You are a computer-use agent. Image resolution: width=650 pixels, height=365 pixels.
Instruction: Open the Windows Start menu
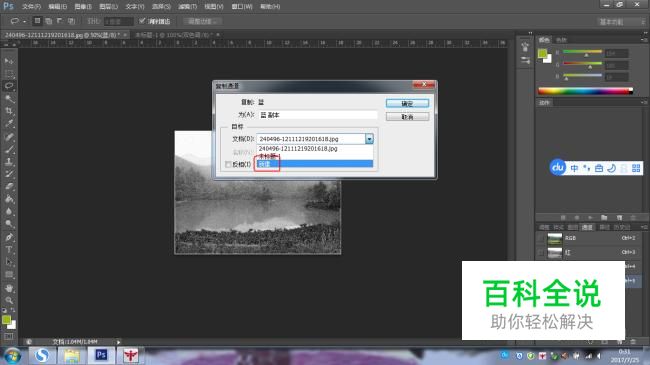[12, 356]
